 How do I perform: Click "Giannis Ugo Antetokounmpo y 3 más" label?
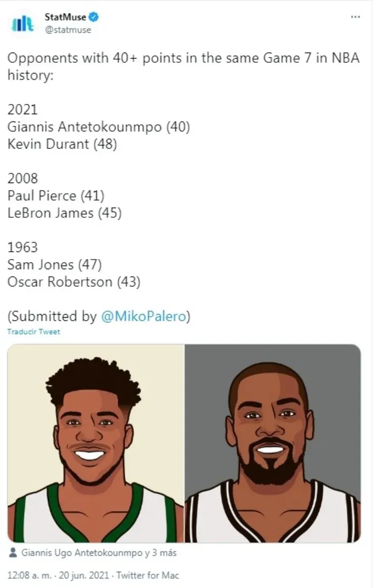click(99, 552)
